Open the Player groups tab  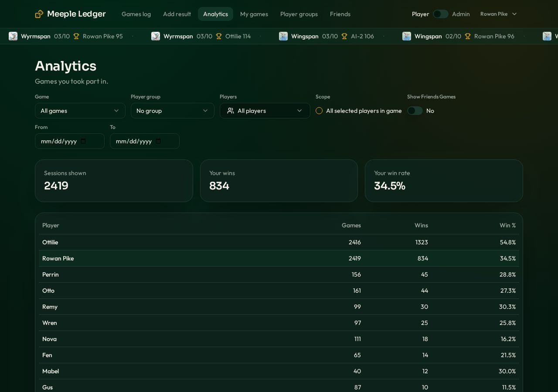[299, 14]
